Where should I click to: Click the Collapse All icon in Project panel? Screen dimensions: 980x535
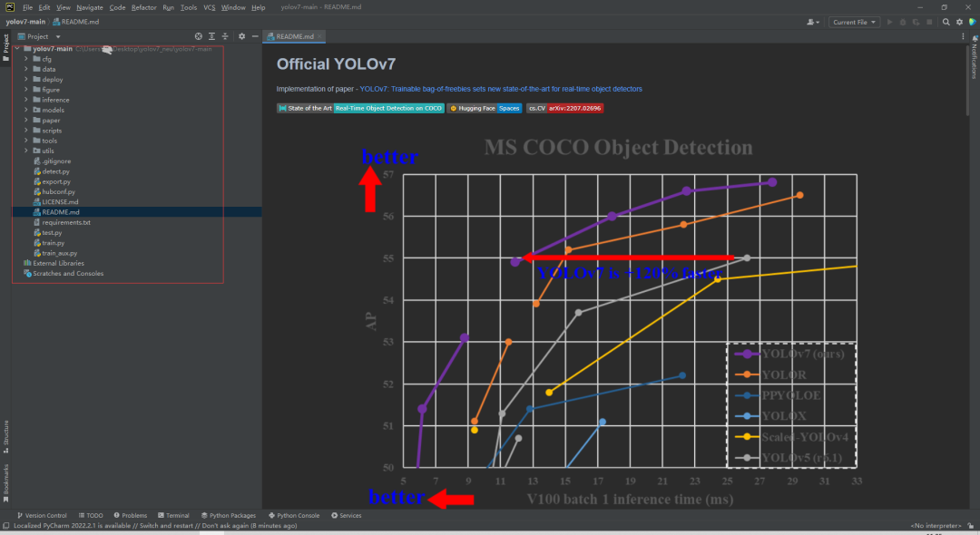tap(225, 36)
